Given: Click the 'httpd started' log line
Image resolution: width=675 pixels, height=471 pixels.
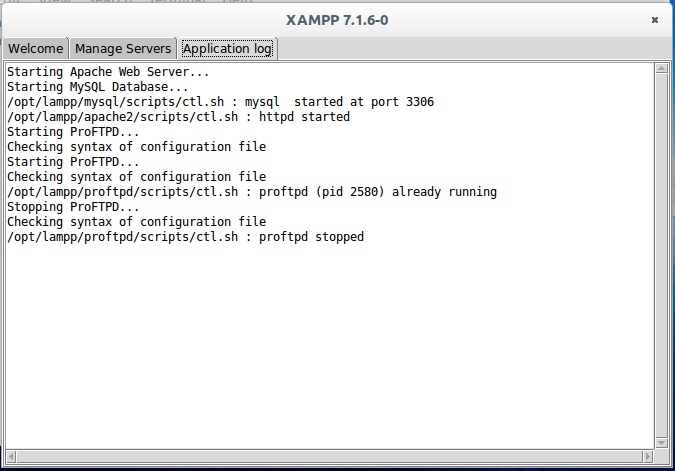Looking at the screenshot, I should tap(178, 117).
